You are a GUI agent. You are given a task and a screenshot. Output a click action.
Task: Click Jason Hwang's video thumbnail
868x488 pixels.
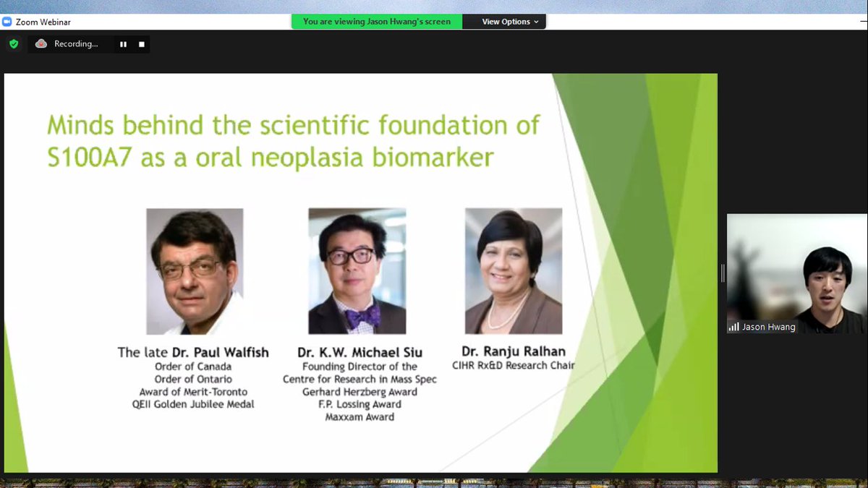coord(796,273)
